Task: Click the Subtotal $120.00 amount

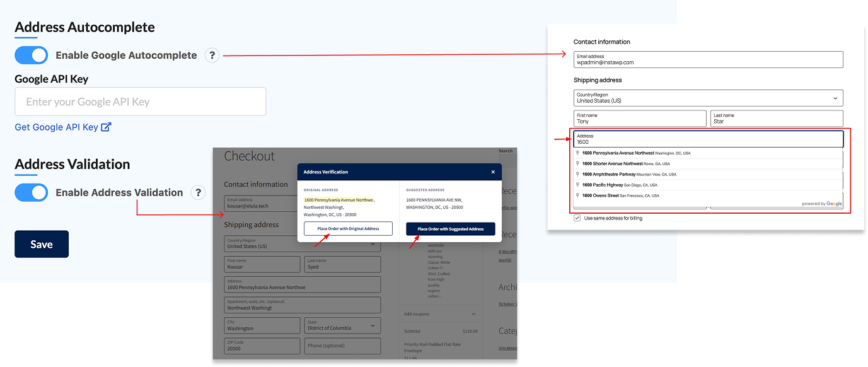Action: point(470,331)
